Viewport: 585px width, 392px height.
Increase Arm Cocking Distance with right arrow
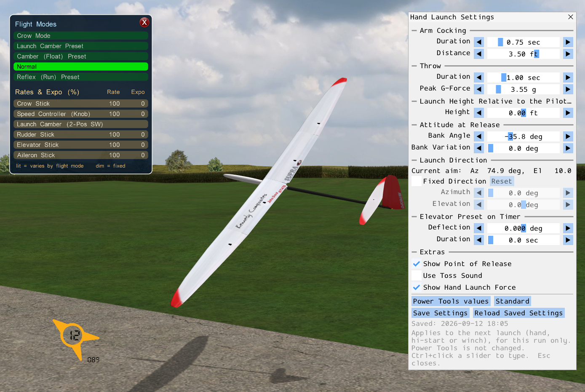[568, 54]
